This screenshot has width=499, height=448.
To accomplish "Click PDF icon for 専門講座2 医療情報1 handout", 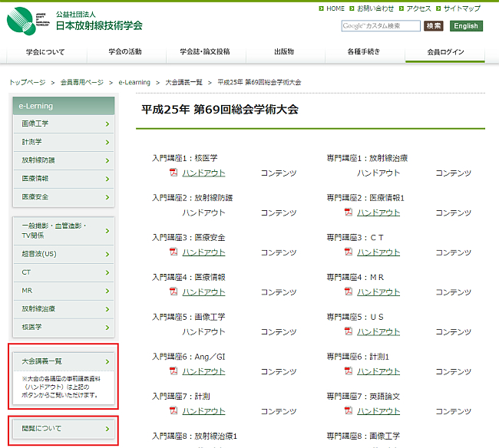I will (x=349, y=212).
